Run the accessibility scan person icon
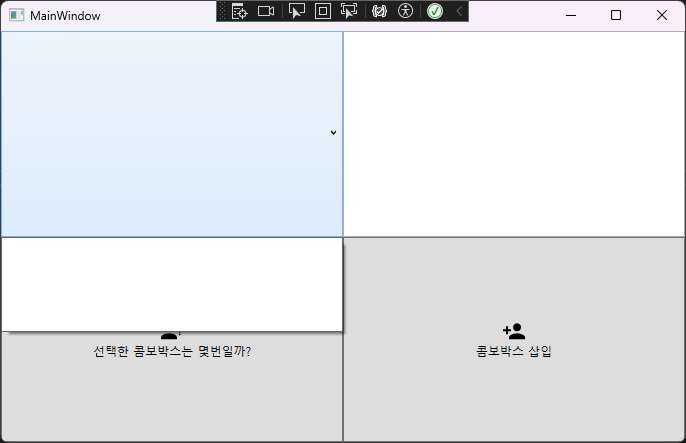 (406, 11)
